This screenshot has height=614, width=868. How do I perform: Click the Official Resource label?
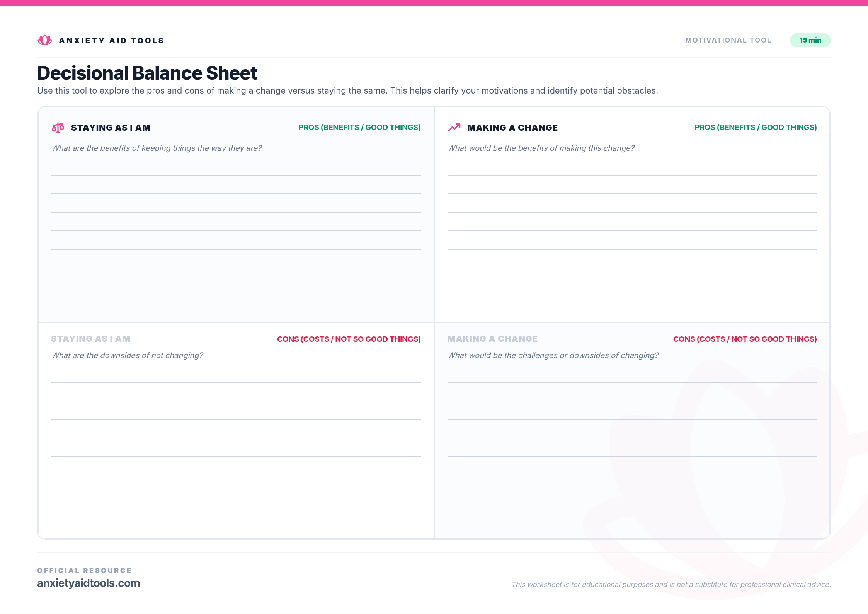click(x=84, y=570)
